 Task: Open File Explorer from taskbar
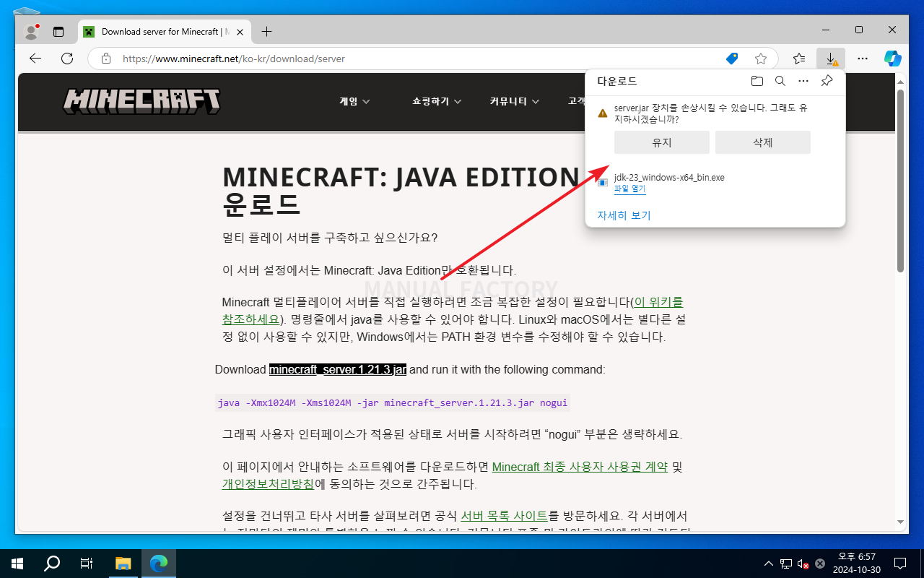coord(123,564)
